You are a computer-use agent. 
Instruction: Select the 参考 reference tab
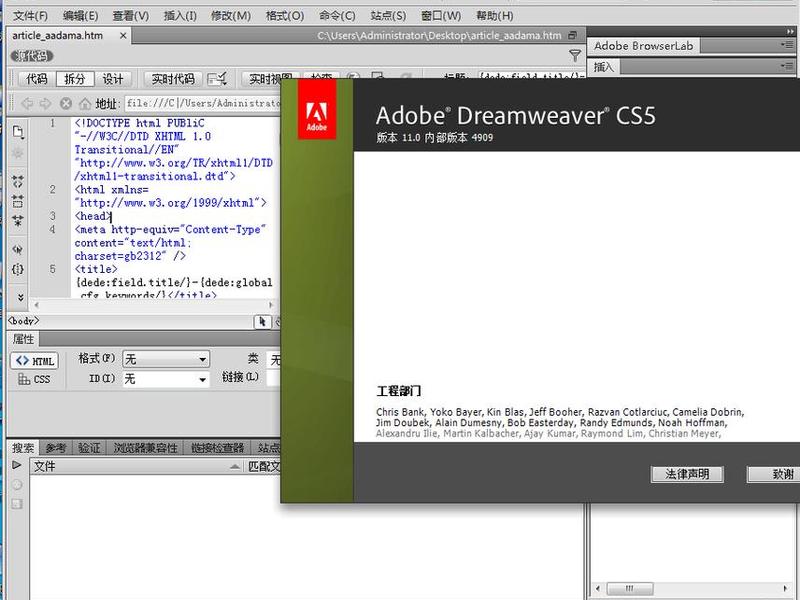coord(56,448)
